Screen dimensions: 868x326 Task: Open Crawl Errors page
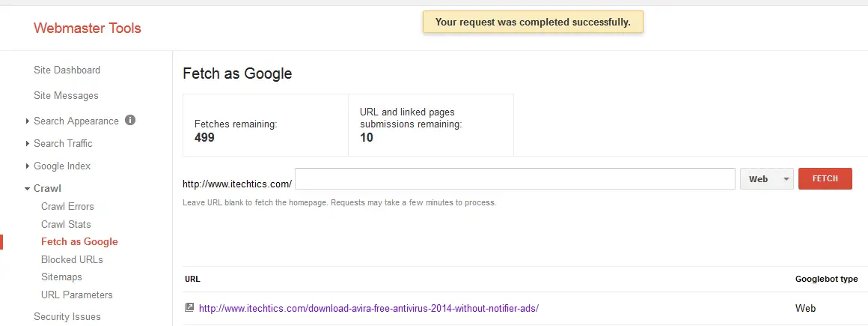pos(67,206)
